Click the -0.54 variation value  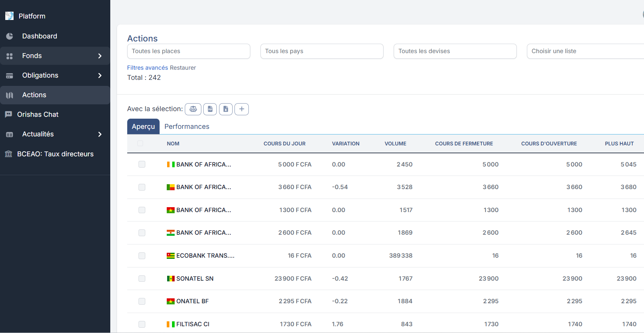(340, 187)
